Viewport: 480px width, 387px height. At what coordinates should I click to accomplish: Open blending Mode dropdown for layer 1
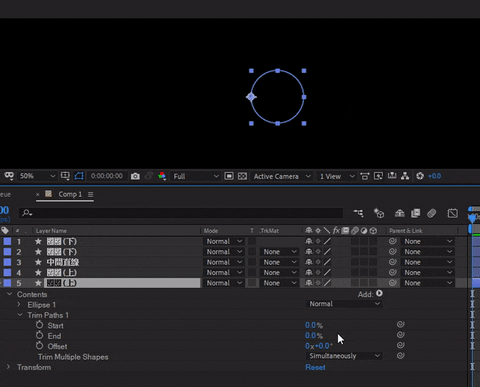(x=224, y=241)
